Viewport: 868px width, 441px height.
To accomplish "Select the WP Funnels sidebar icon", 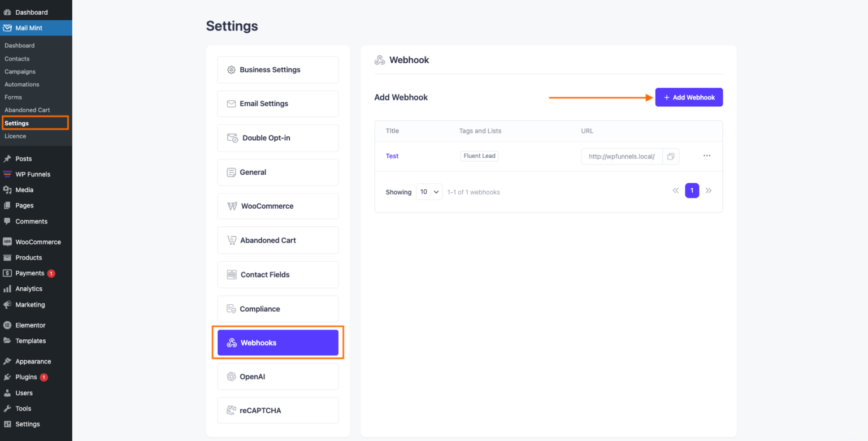I will 8,174.
